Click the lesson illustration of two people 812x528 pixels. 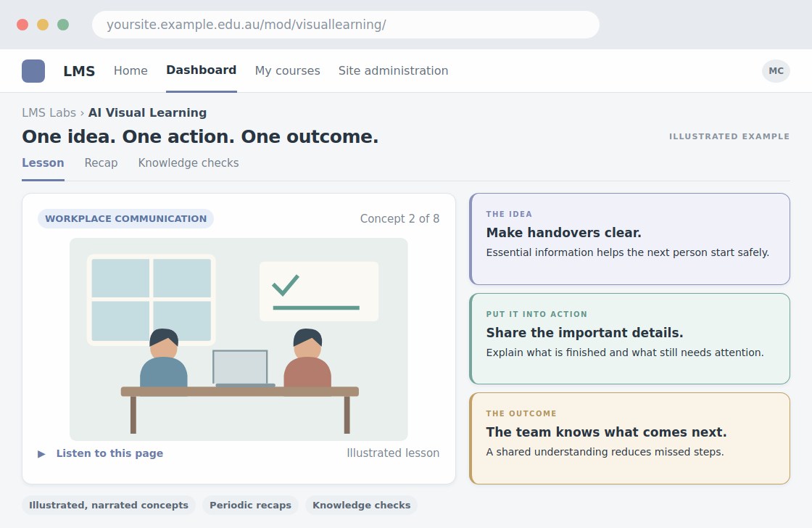(x=239, y=339)
